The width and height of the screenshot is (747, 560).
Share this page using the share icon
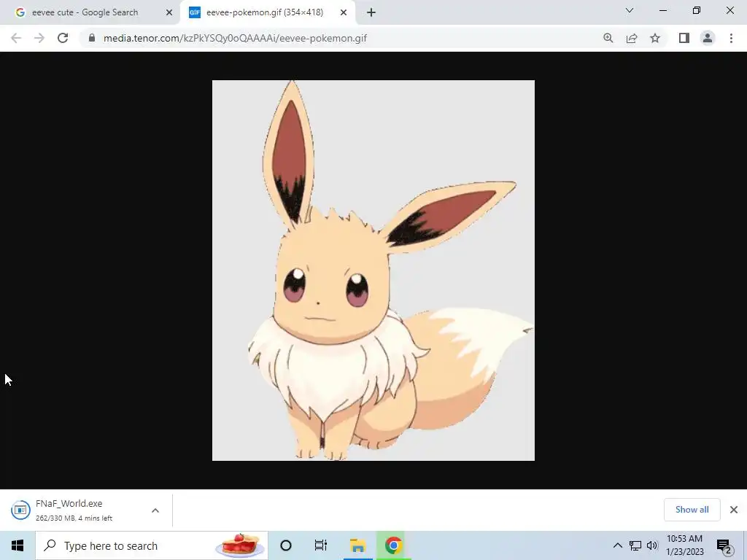coord(632,38)
